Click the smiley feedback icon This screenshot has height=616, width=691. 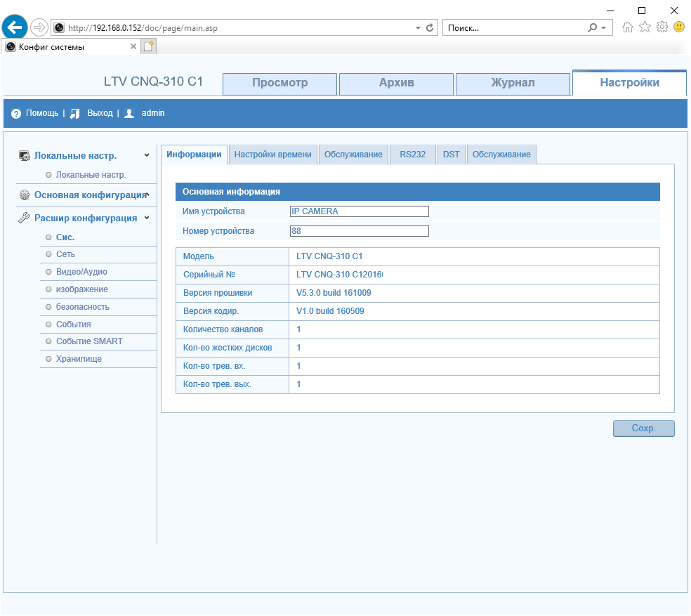(679, 27)
